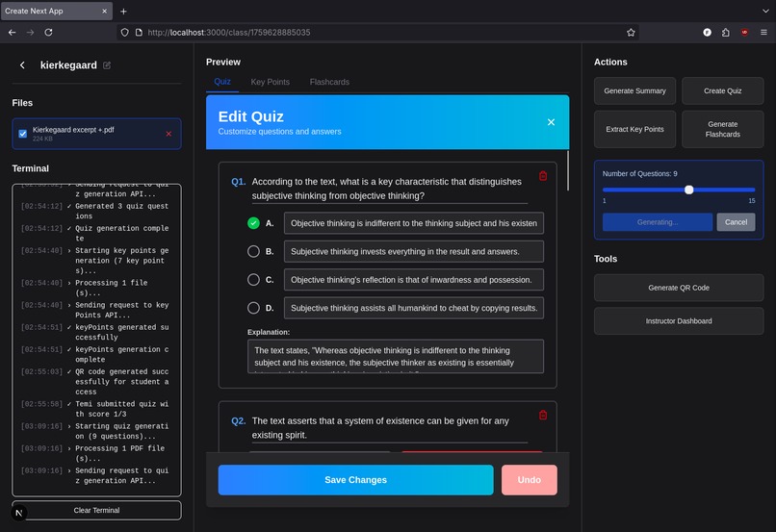The width and height of the screenshot is (776, 532).
Task: Click the browser back arrow
Action: click(13, 32)
